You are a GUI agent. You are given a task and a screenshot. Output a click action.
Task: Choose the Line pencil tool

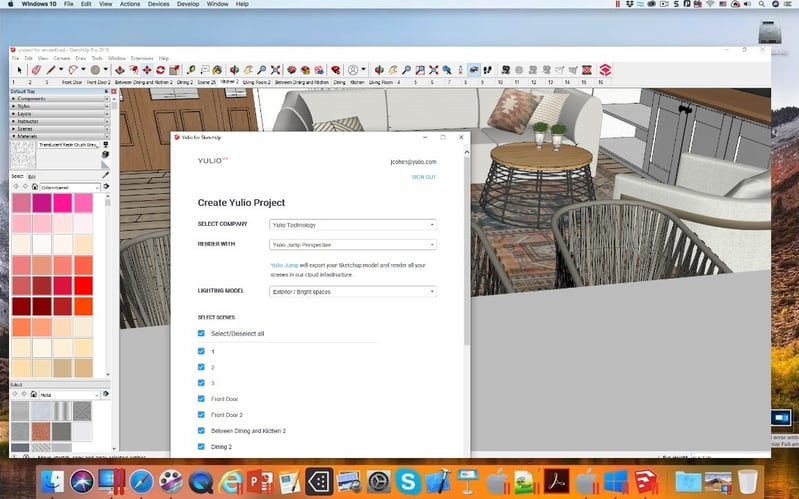[x=51, y=70]
